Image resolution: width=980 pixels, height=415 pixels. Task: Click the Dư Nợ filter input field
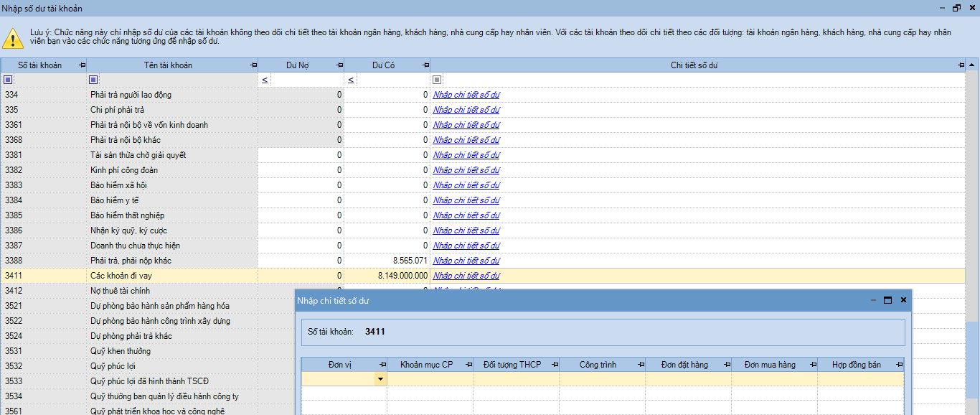[x=307, y=80]
